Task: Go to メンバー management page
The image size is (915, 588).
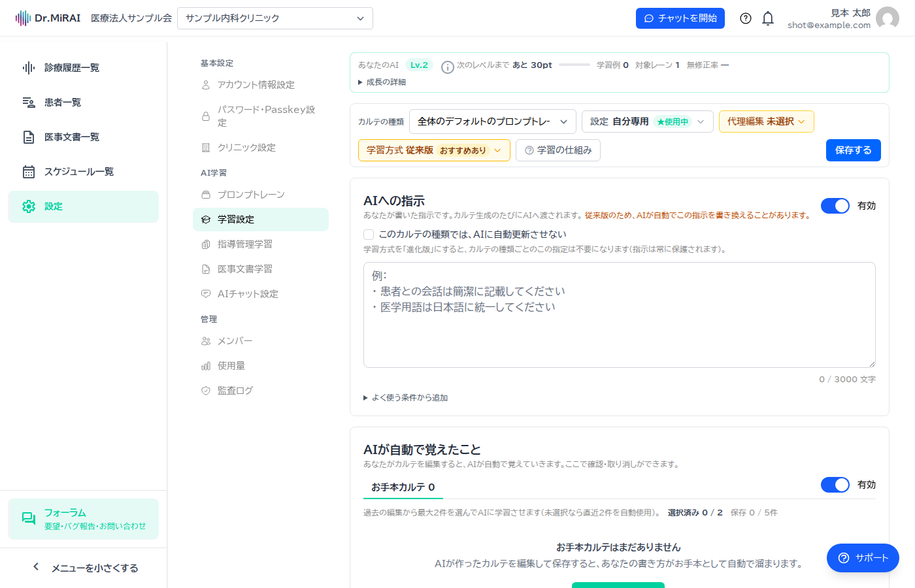Action: pyautogui.click(x=261, y=341)
